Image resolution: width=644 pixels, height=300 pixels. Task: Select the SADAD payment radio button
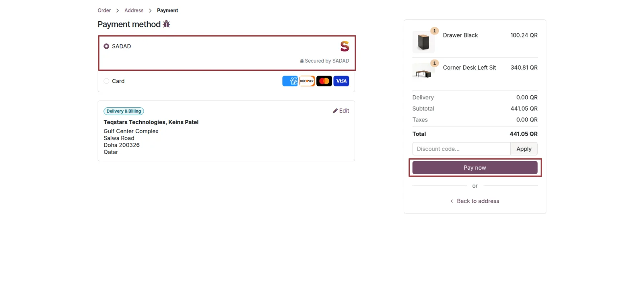(106, 46)
